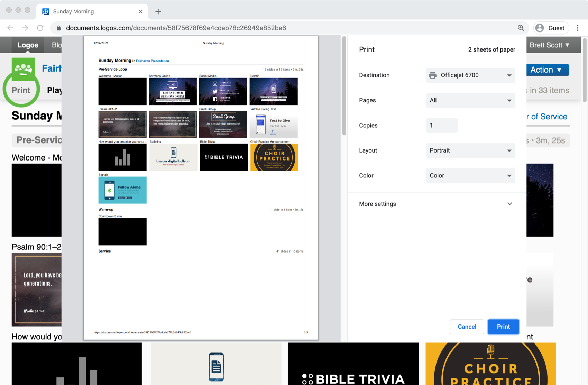This screenshot has width=588, height=385.
Task: Open the Guest profile menu
Action: coord(551,28)
